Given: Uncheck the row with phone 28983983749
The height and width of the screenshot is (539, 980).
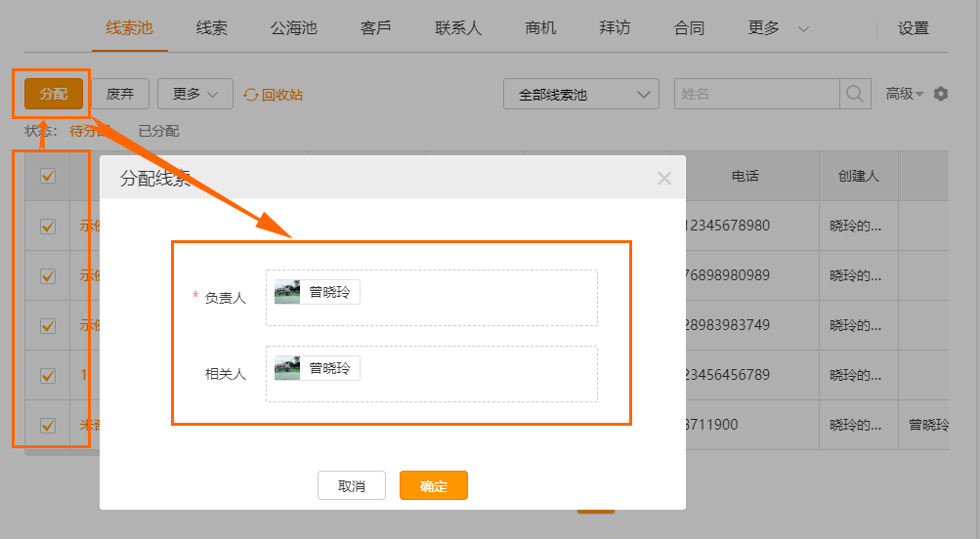Looking at the screenshot, I should click(x=48, y=326).
